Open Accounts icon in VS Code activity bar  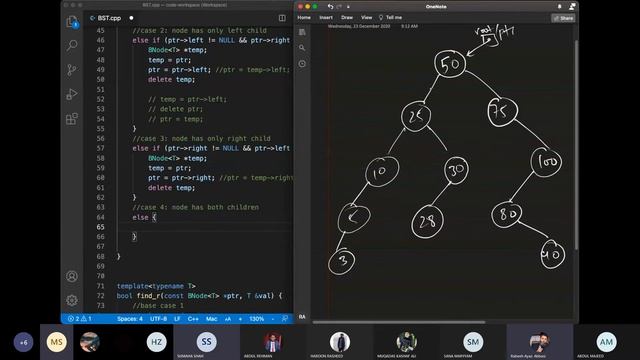(x=72, y=276)
